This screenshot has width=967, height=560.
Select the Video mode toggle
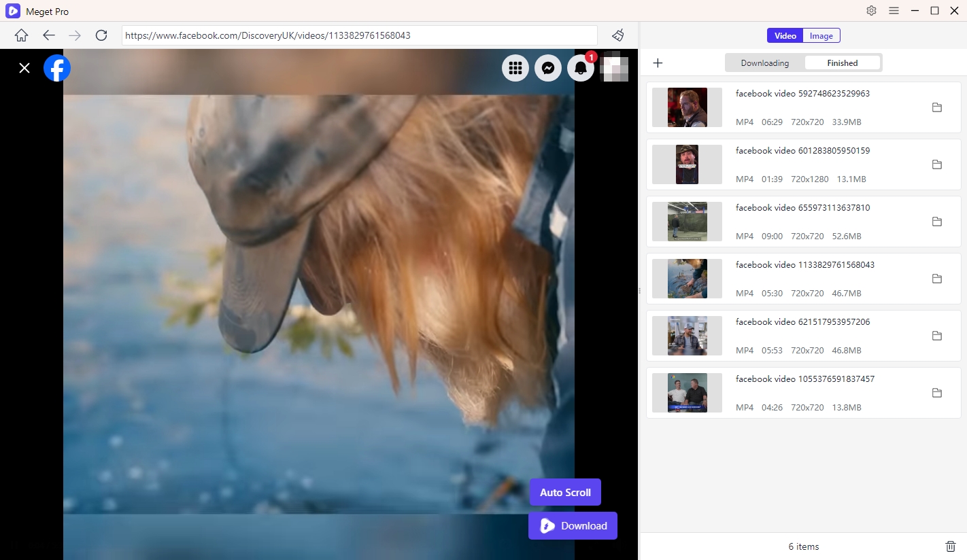click(785, 36)
